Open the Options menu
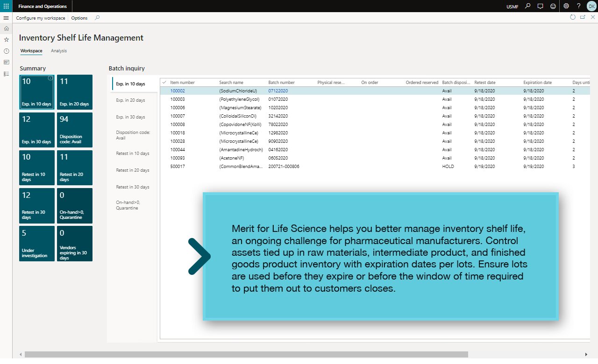Viewport: 598px width, 364px height. click(x=79, y=18)
